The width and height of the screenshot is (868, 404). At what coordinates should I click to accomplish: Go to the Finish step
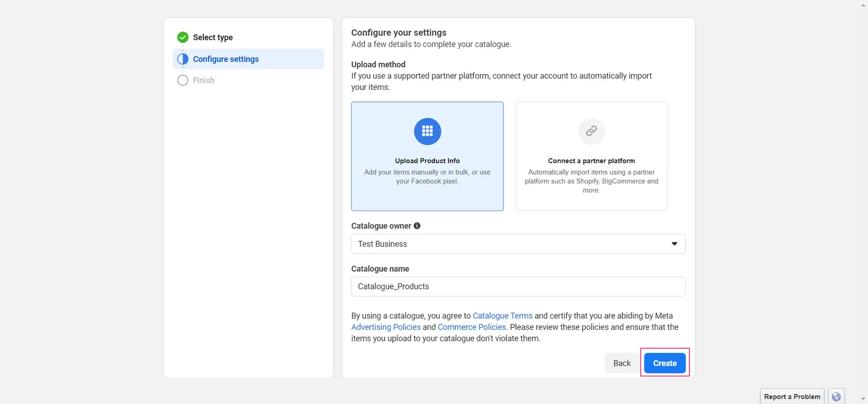coord(203,80)
